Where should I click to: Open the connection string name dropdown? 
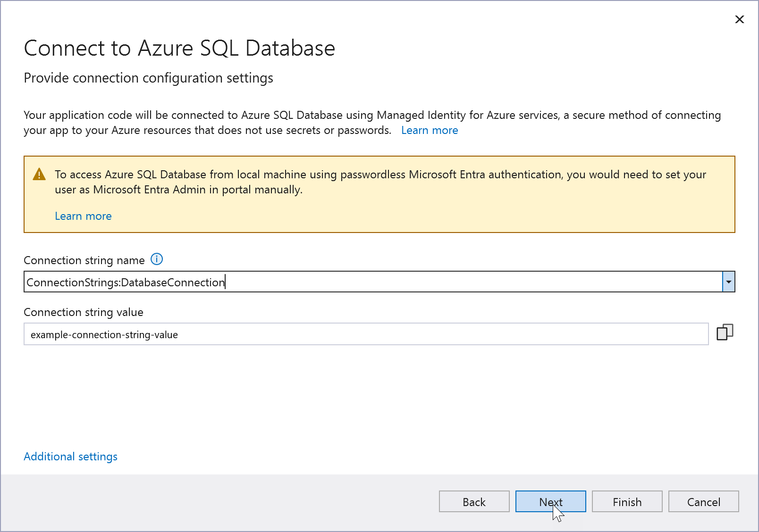click(x=728, y=282)
